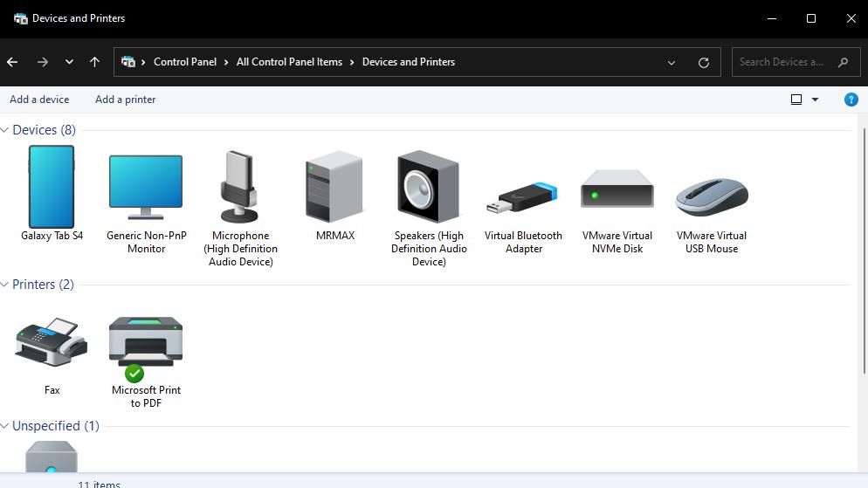
Task: Expand chevron after the address bar root icon
Action: click(x=143, y=62)
